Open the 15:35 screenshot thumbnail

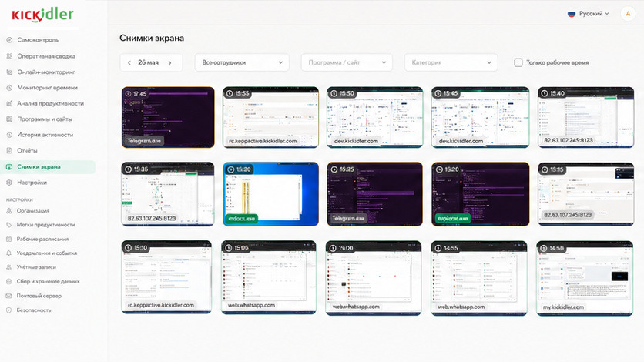tap(168, 194)
